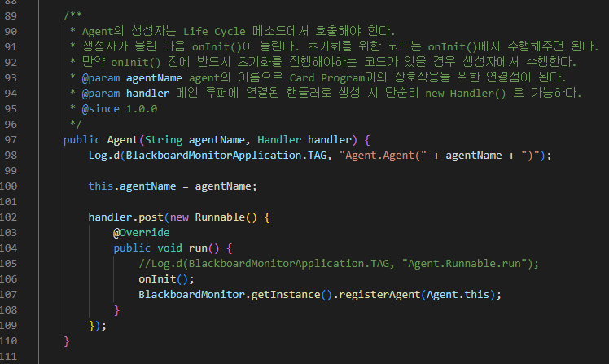Click the "String" type in constructor signature
Screen dimensions: 609x364
pyautogui.click(x=164, y=140)
